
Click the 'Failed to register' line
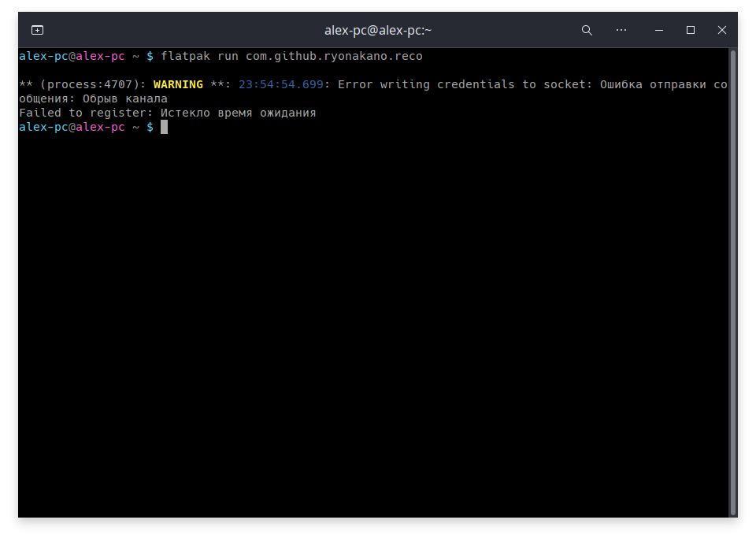(167, 113)
